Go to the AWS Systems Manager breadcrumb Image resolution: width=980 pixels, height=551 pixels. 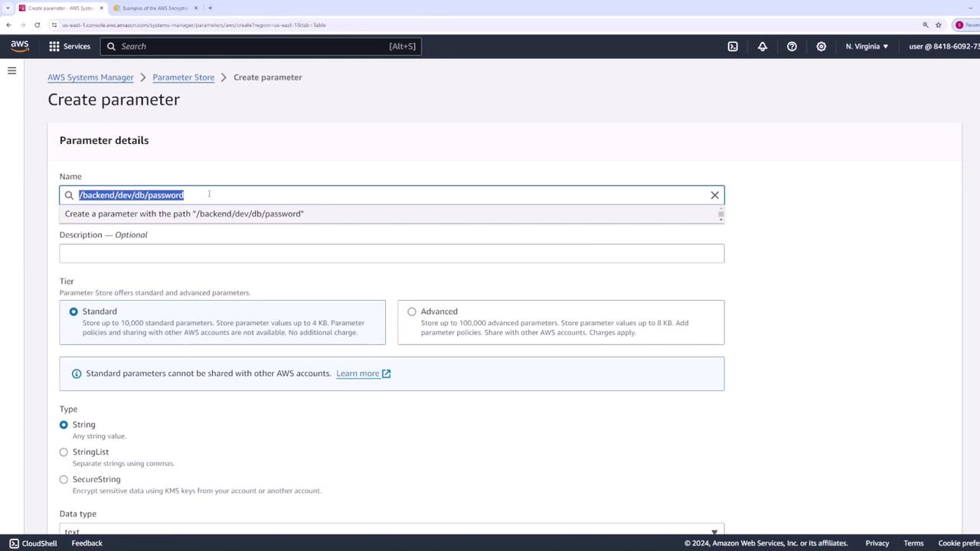coord(90,77)
